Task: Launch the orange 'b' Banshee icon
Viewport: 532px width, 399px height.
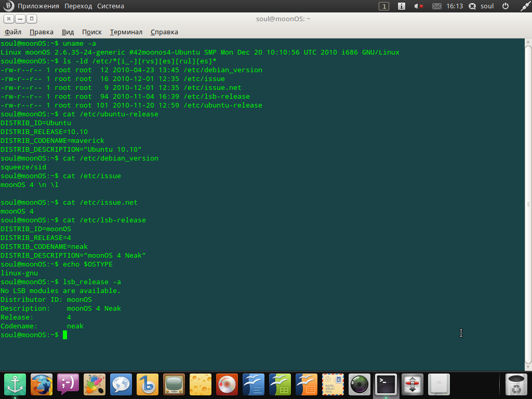Action: [x=147, y=384]
